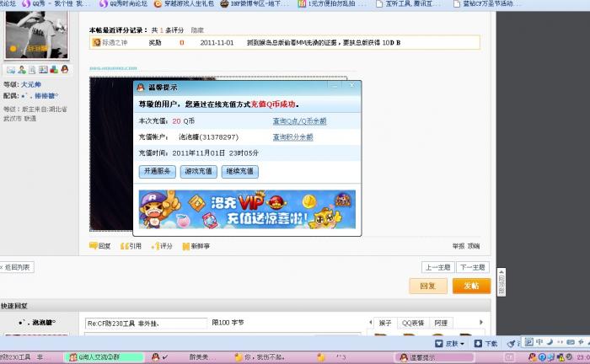Focus the Re:CF防230工具 title field
This screenshot has width=590, height=364.
146,324
